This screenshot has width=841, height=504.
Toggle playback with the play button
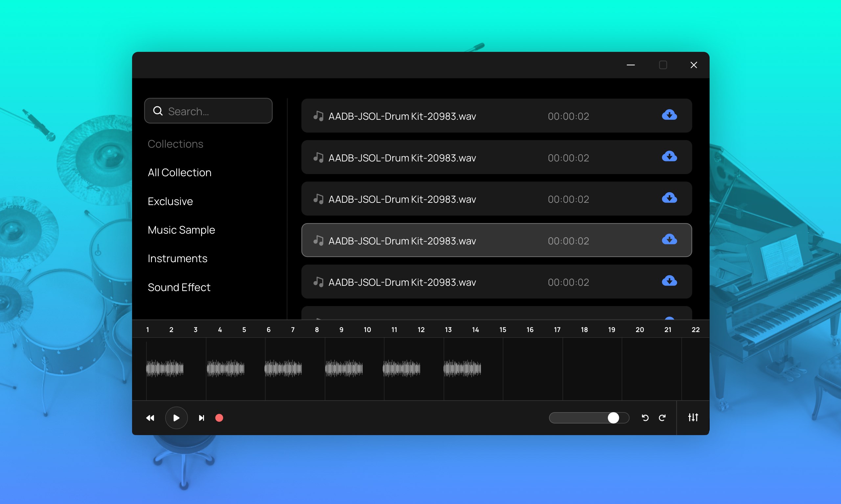pyautogui.click(x=176, y=418)
